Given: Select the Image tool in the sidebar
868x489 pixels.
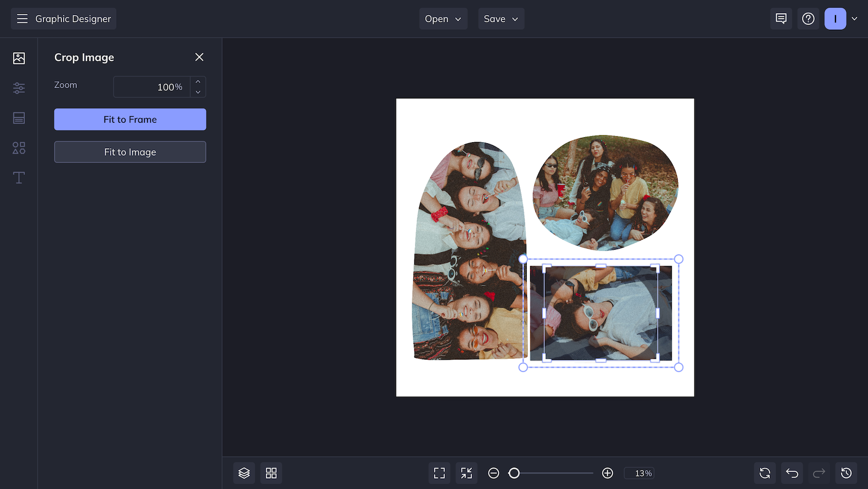Looking at the screenshot, I should [x=18, y=58].
